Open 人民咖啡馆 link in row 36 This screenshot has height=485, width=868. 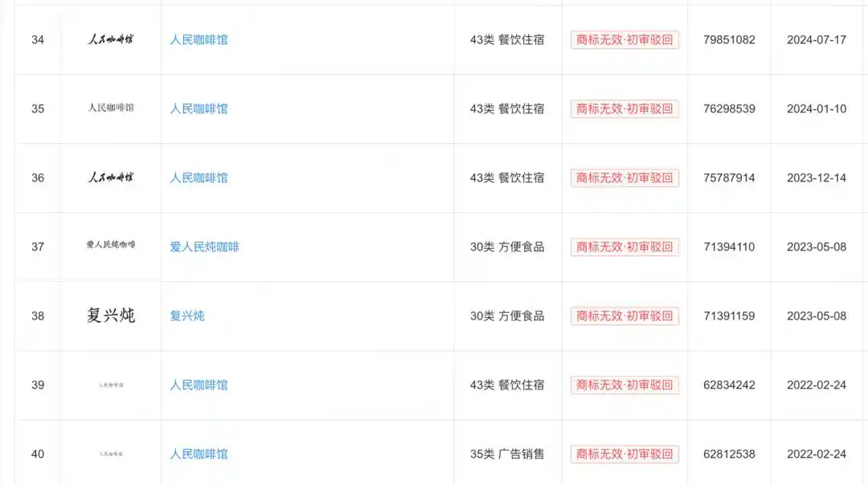click(x=199, y=177)
